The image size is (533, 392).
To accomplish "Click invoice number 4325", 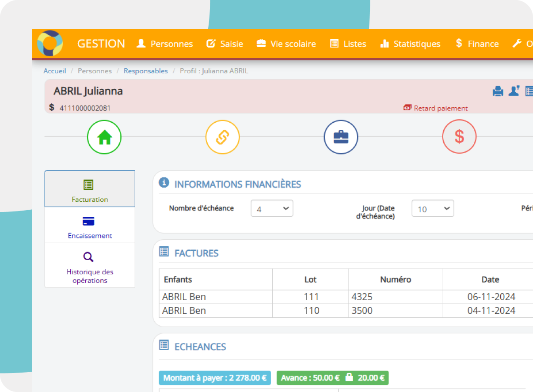I will coord(362,297).
